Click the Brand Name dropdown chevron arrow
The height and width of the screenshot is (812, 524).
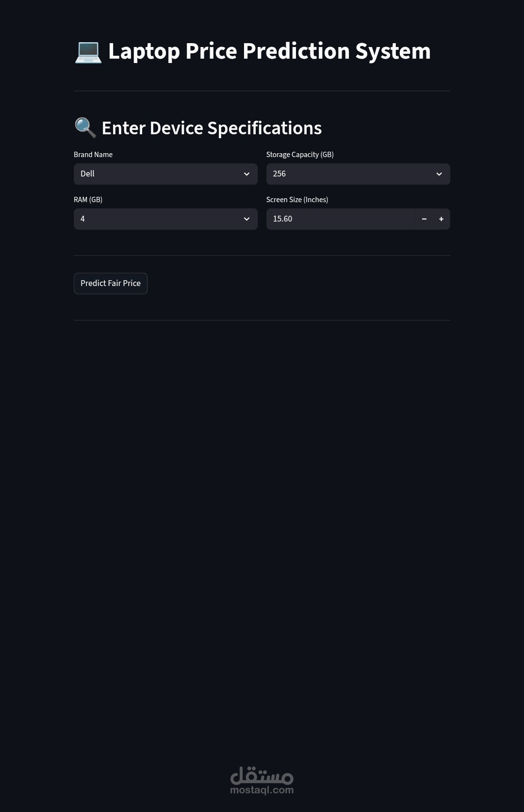tap(246, 174)
